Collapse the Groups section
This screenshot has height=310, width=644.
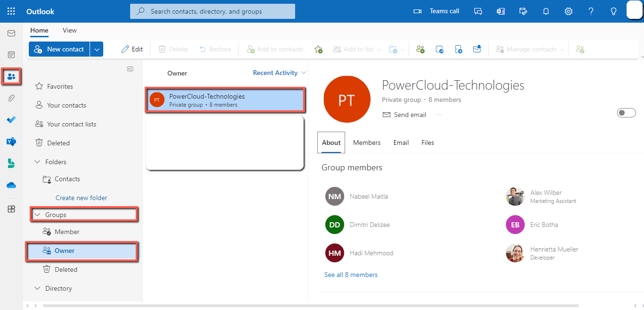tap(38, 215)
